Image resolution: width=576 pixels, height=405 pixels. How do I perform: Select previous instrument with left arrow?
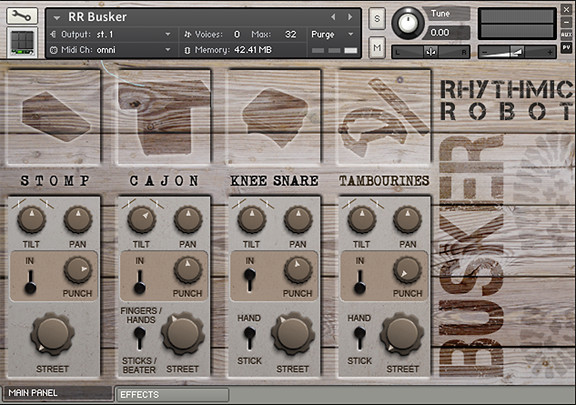pyautogui.click(x=333, y=17)
